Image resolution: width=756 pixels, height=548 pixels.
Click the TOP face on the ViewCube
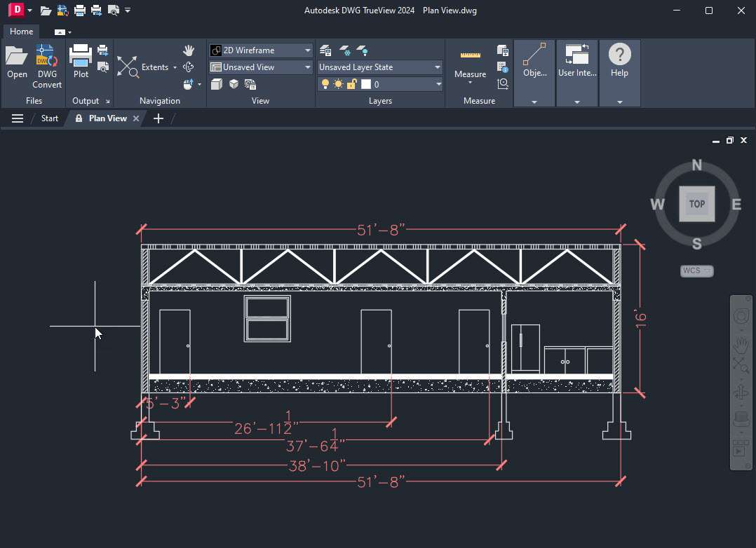(696, 204)
